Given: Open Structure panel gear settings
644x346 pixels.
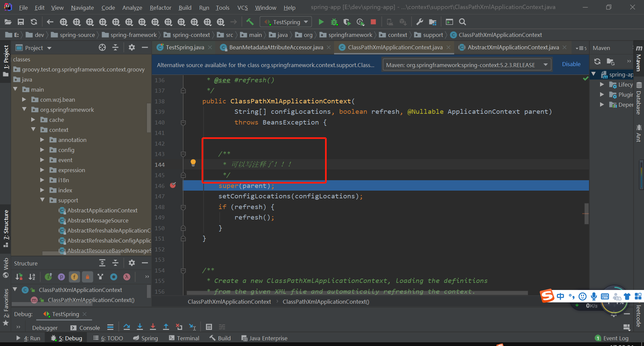Looking at the screenshot, I should click(132, 263).
